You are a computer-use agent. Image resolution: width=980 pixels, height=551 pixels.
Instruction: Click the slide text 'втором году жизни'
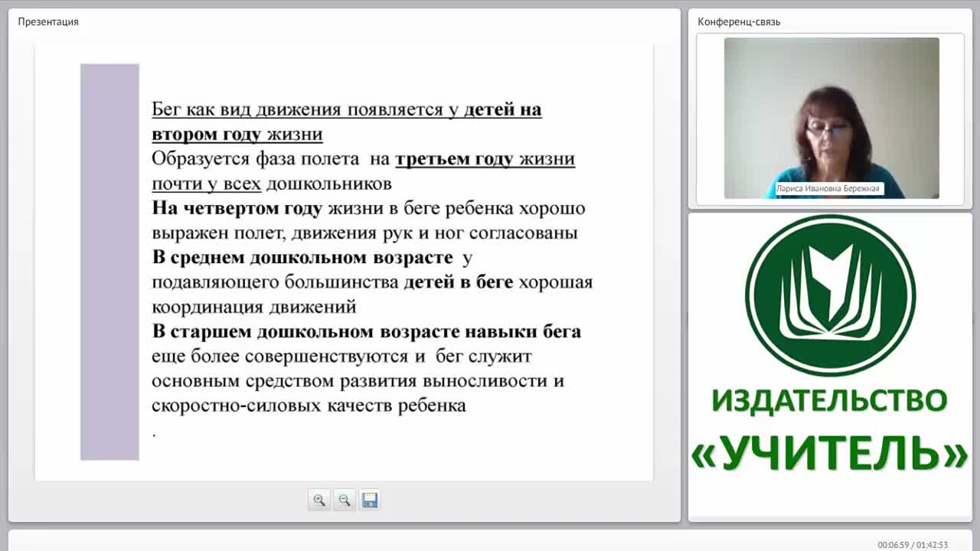237,134
